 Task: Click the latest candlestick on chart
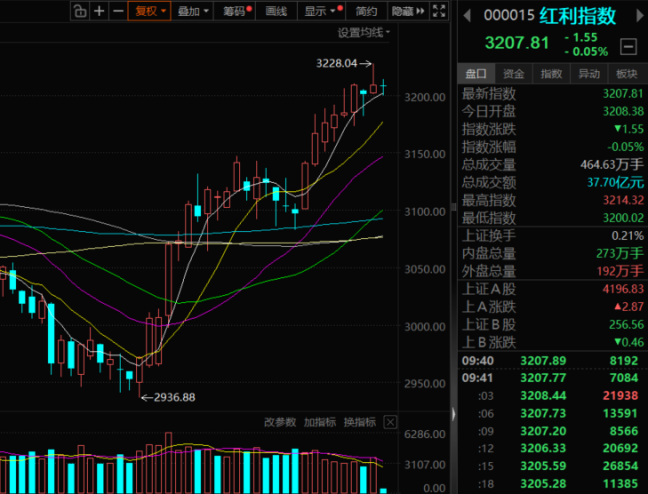click(384, 86)
